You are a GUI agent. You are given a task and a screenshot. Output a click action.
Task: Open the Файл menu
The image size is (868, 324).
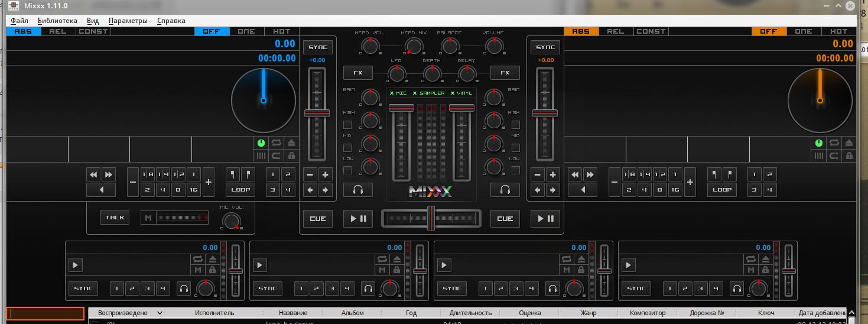[x=19, y=21]
